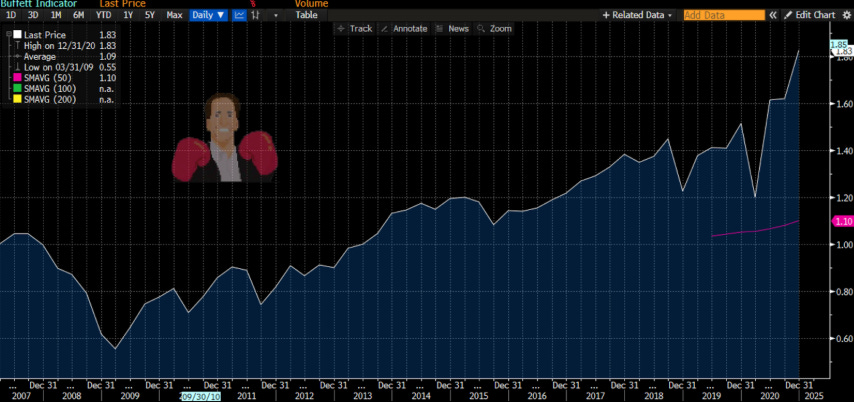
Task: Click the Volume header label
Action: [x=312, y=4]
